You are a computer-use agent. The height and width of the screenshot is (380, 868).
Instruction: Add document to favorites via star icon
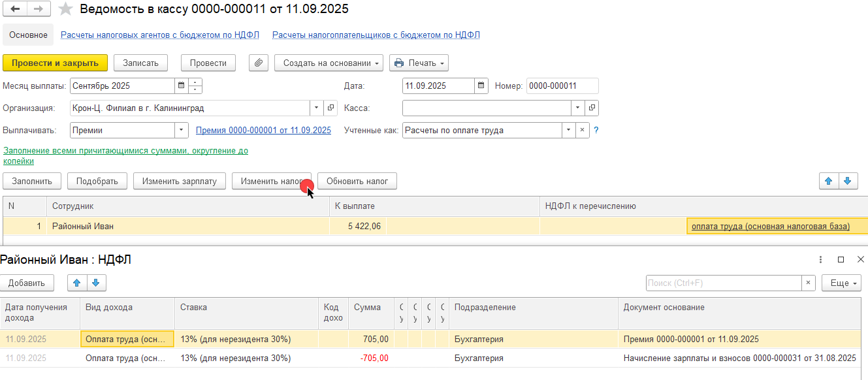pyautogui.click(x=65, y=9)
